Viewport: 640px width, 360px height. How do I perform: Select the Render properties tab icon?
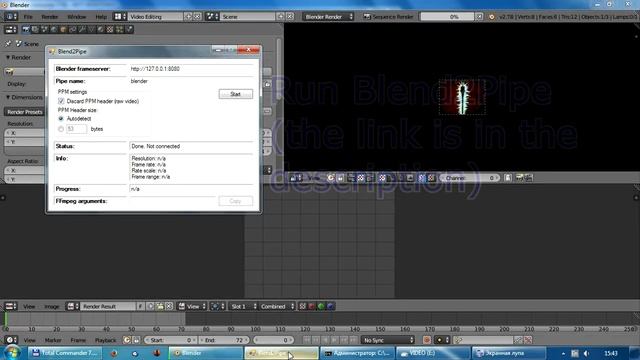pos(26,29)
